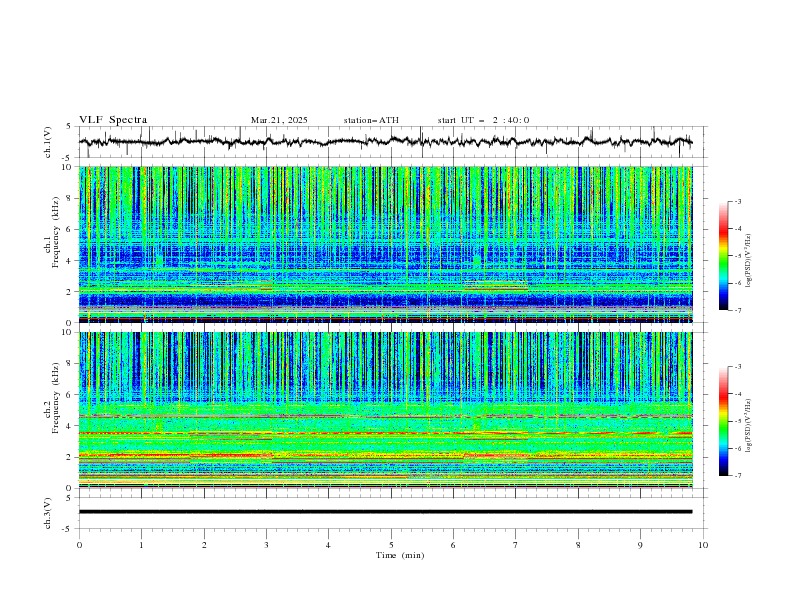Click the "-7" label on the upper color bar
The height and width of the screenshot is (612, 792).
coord(737,311)
